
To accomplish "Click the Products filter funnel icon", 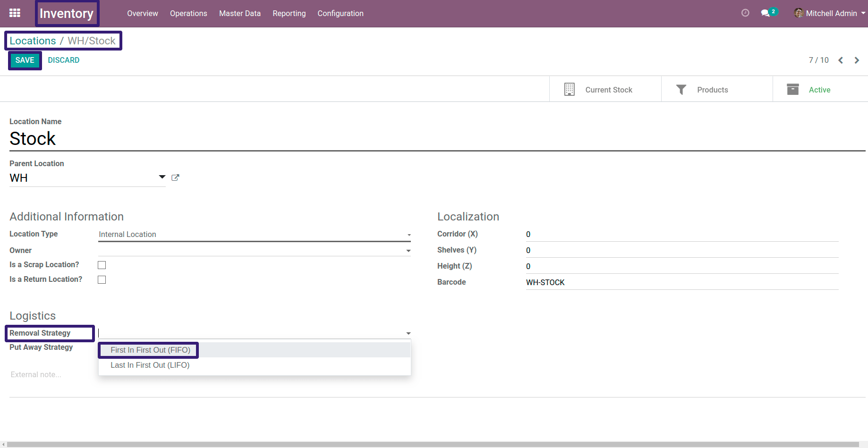I will pyautogui.click(x=681, y=90).
